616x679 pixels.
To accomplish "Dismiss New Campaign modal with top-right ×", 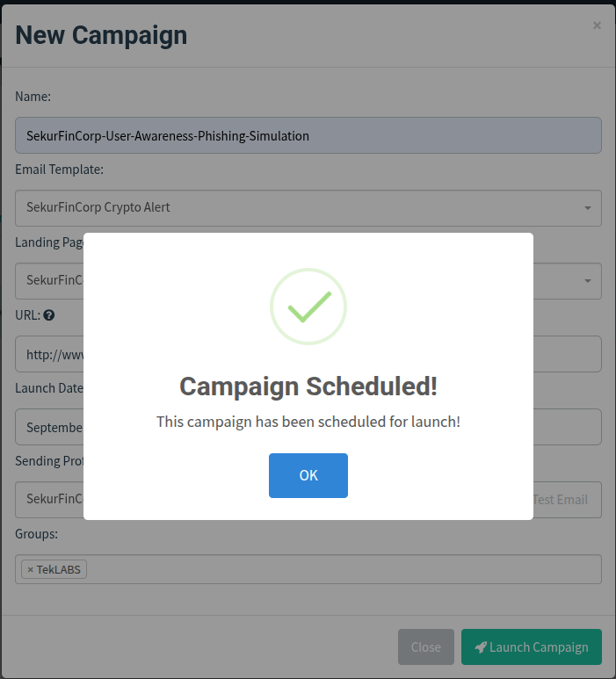I will pyautogui.click(x=597, y=25).
